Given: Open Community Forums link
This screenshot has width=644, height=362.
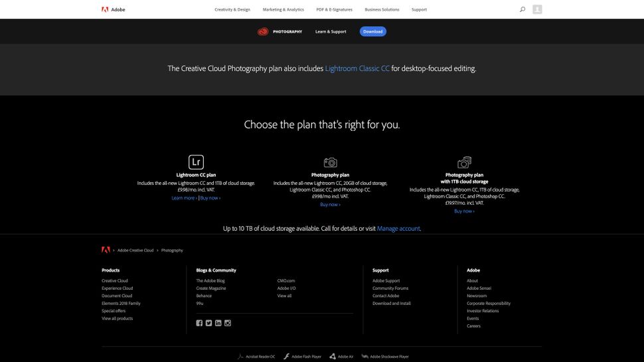Looking at the screenshot, I should (390, 288).
